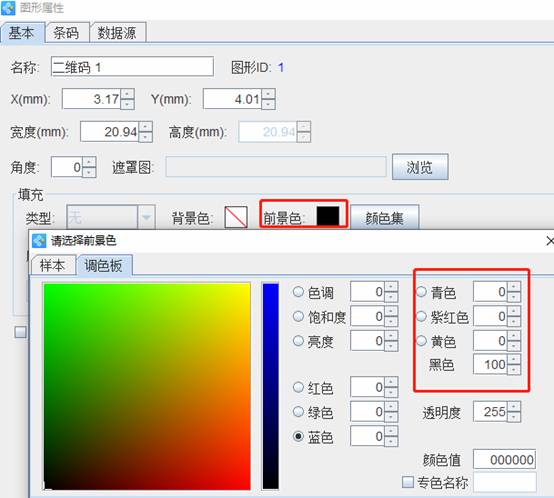
Task: Open the 数据源 tab
Action: pyautogui.click(x=117, y=33)
